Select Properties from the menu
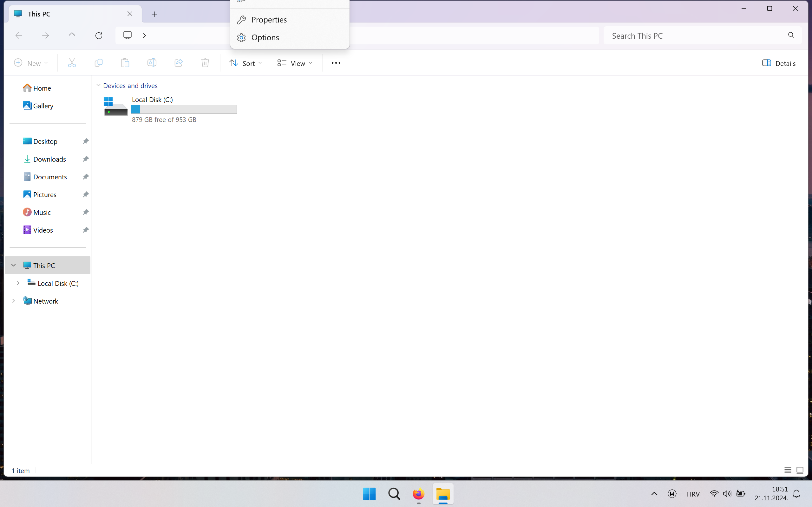Screen dimensions: 812x507 [x=269, y=20]
